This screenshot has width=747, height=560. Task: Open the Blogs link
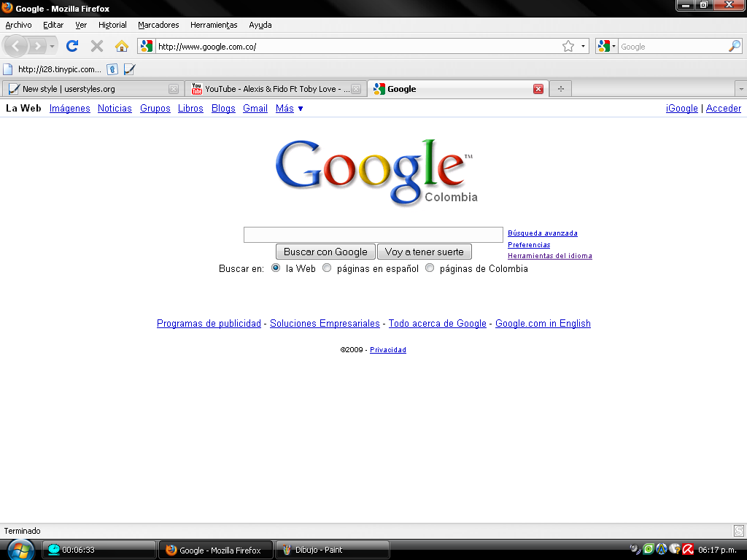(223, 109)
